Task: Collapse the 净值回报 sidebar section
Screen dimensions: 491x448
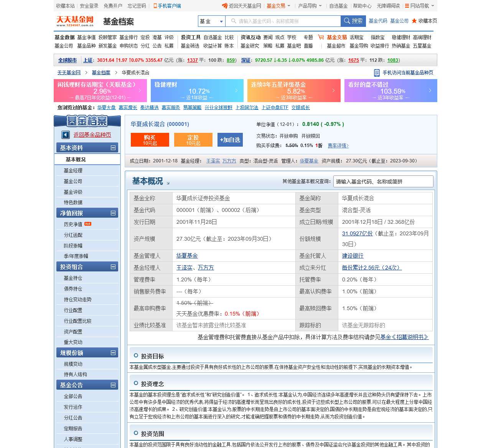Action: [113, 213]
